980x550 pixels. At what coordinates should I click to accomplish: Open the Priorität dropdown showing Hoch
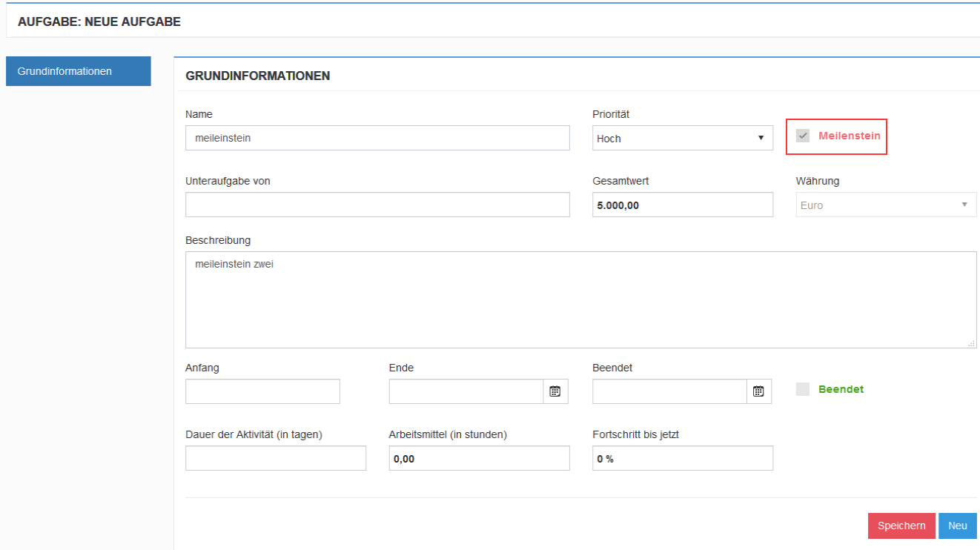[683, 138]
